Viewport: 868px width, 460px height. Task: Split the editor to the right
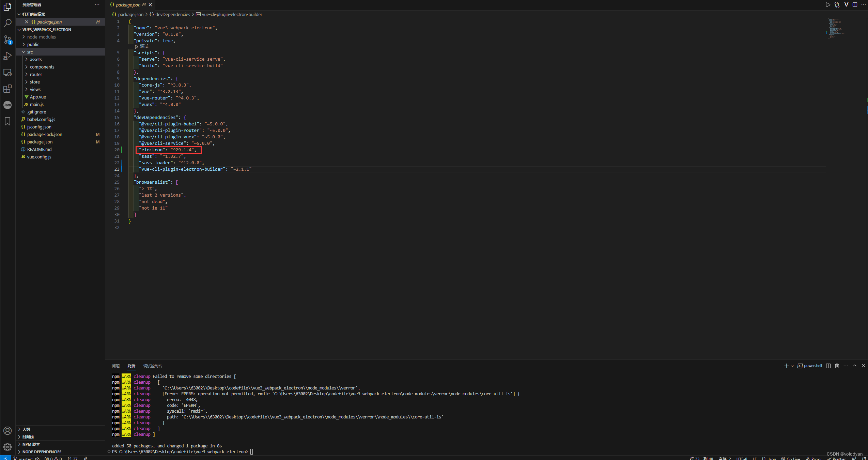pos(855,5)
